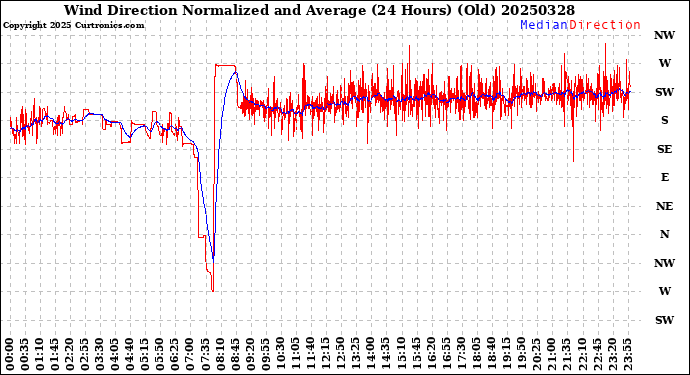Select the blue 'Median' legend label
The height and width of the screenshot is (375, 690).
(544, 25)
